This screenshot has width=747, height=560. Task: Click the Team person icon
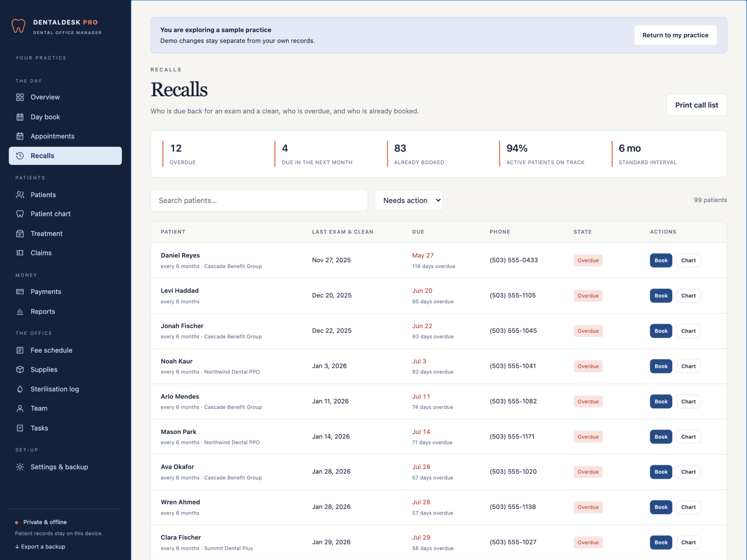20,408
